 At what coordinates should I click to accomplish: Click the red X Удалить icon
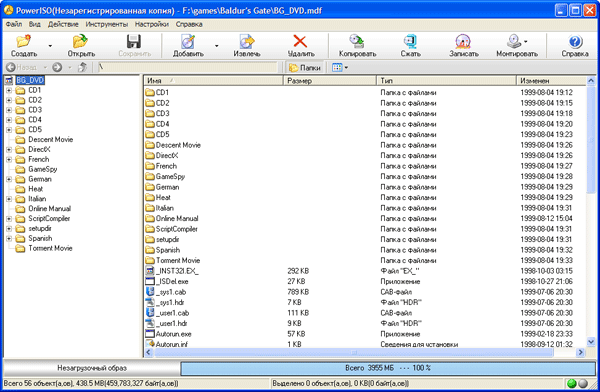(x=300, y=41)
